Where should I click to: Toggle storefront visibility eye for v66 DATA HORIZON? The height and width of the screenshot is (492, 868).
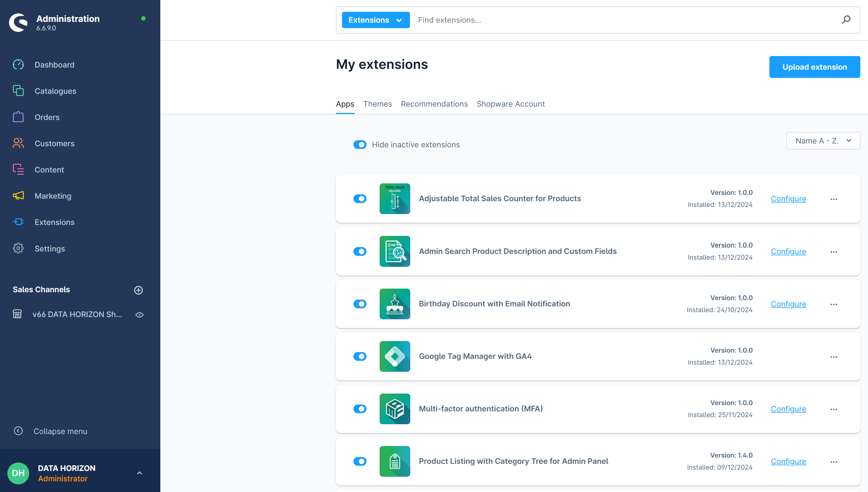[x=140, y=315]
